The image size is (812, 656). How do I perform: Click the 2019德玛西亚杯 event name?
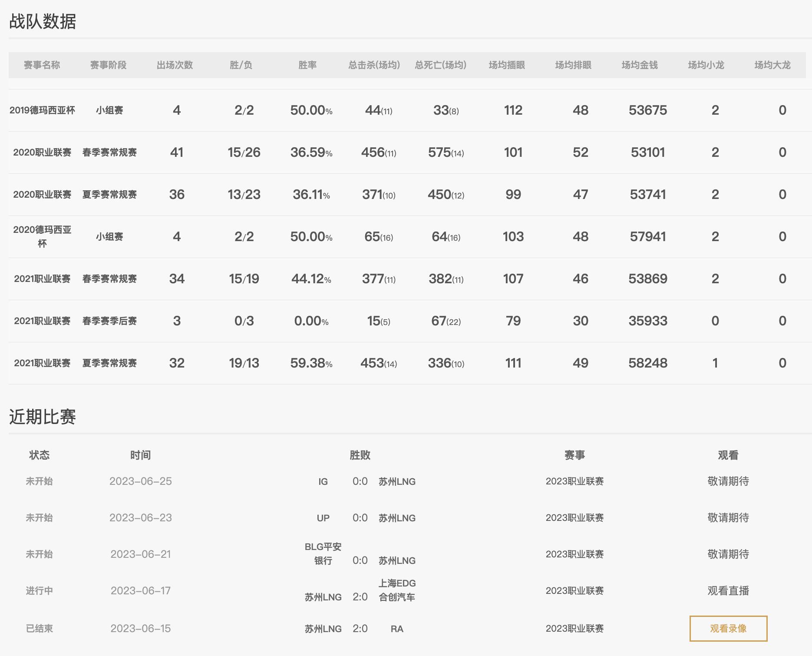pyautogui.click(x=42, y=110)
